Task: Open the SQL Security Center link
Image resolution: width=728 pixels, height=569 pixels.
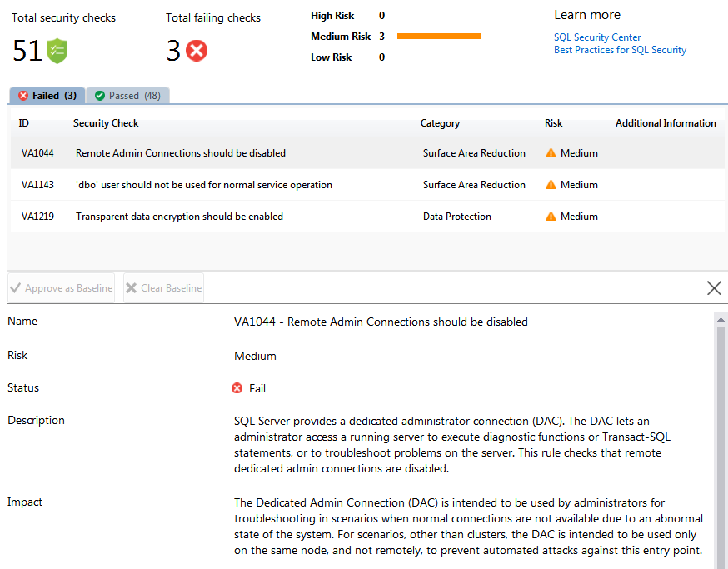Action: 596,37
